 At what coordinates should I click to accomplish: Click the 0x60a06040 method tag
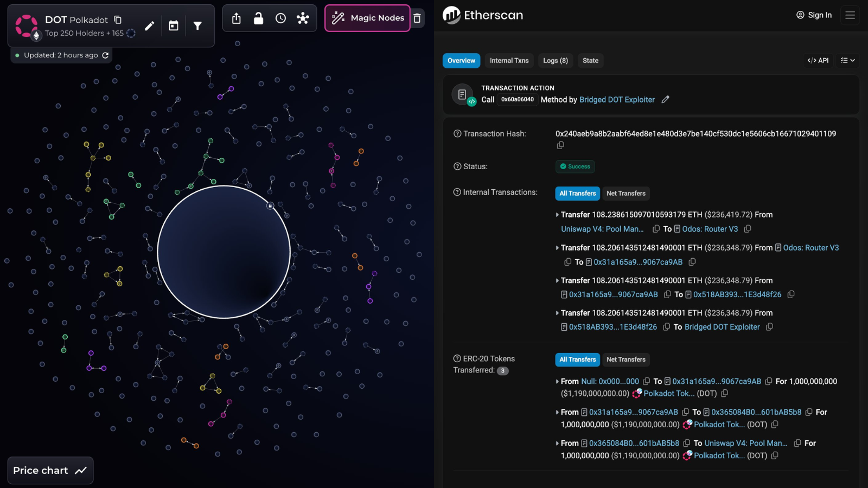[x=518, y=100]
